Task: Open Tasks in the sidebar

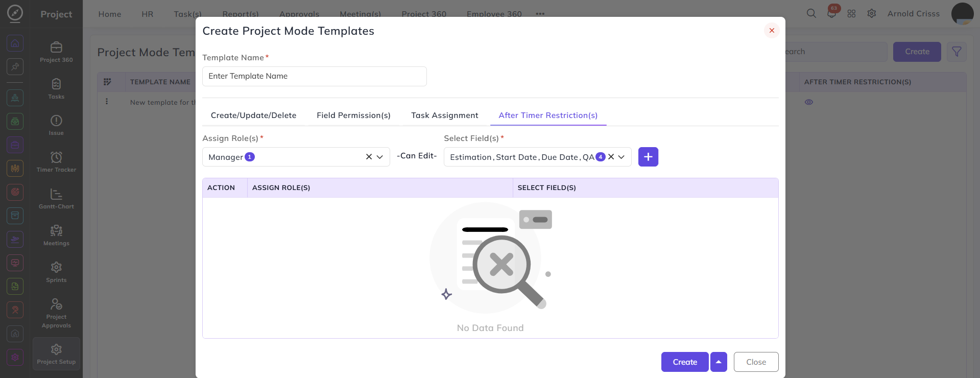Action: point(56,89)
